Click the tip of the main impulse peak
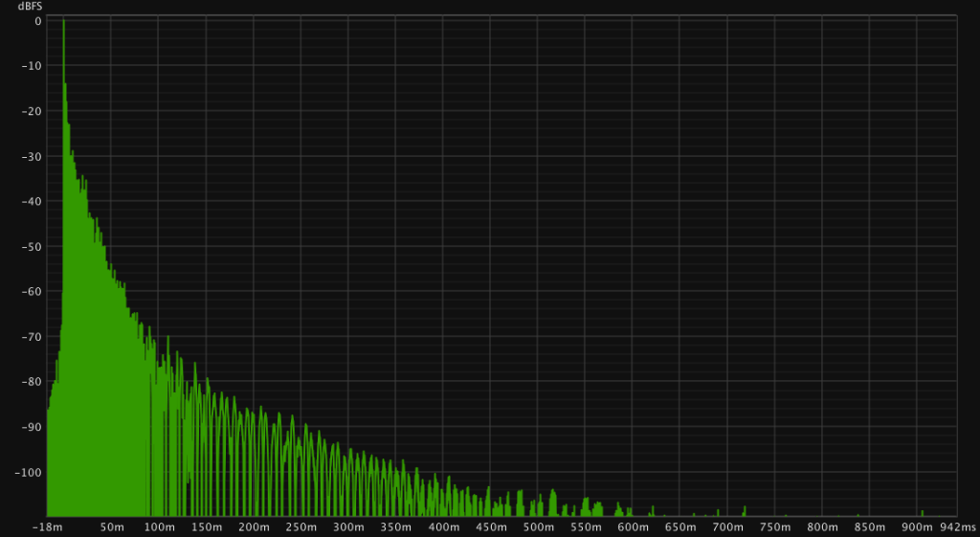Viewport: 980px width, 537px height. (x=63, y=21)
